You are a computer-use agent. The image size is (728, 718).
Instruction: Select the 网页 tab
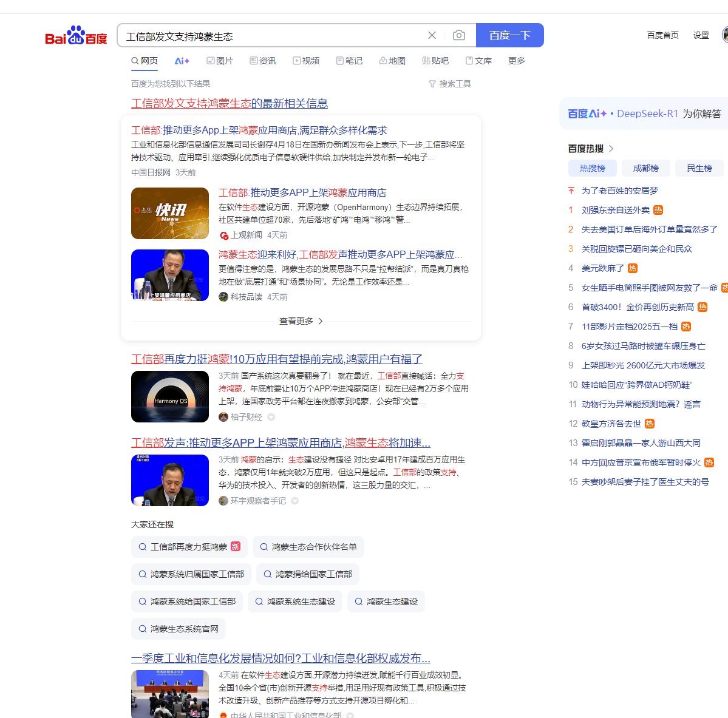point(145,61)
